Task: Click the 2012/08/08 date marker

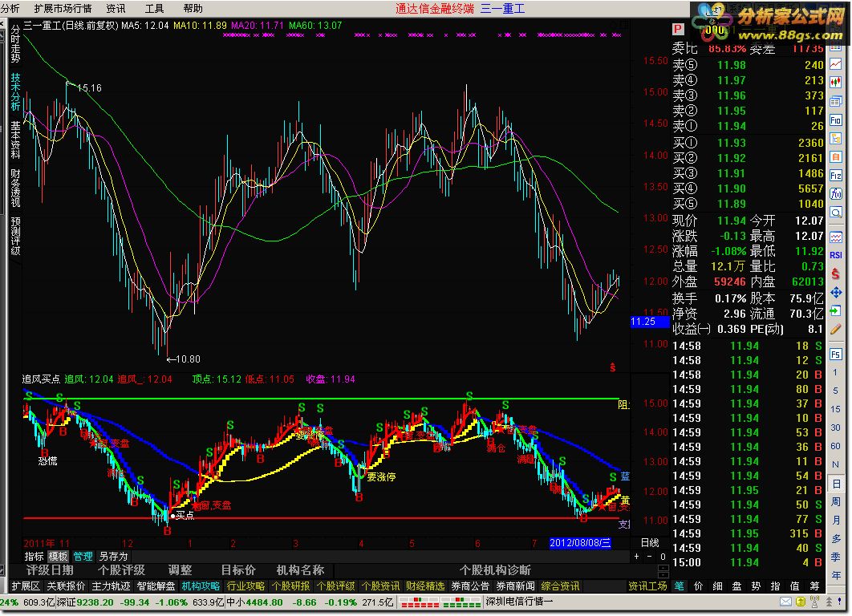Action: coord(580,543)
